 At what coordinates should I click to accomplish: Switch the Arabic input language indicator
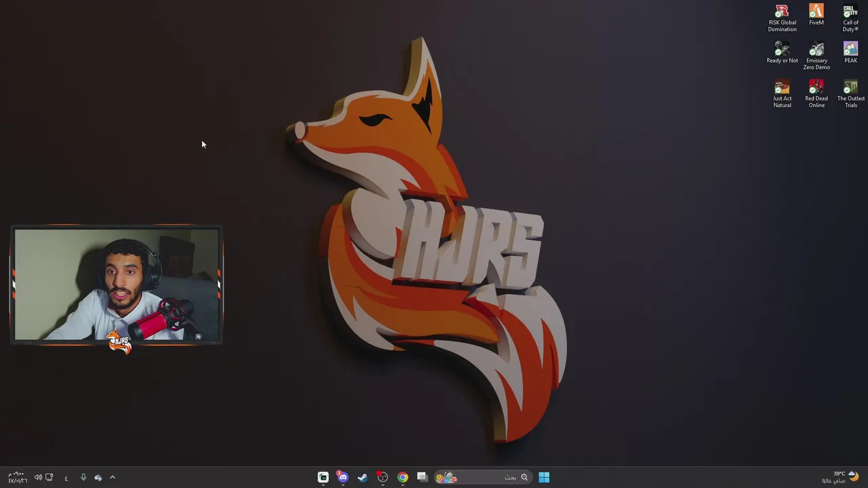click(66, 478)
